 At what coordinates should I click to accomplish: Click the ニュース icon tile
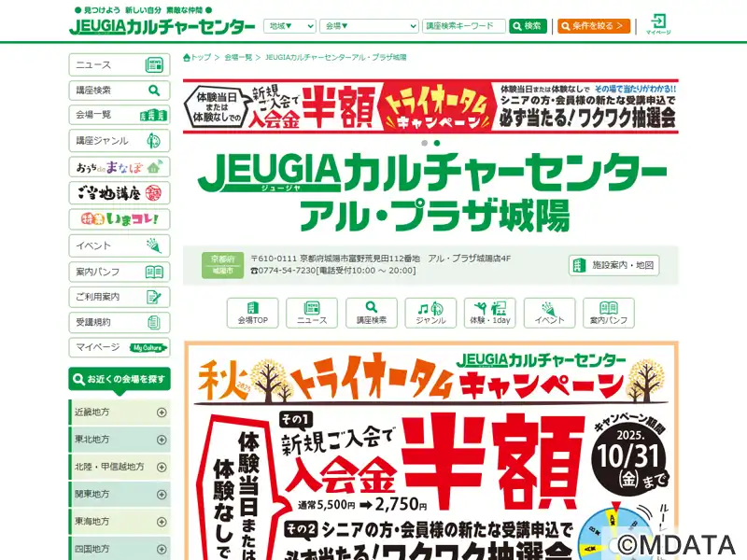(312, 313)
